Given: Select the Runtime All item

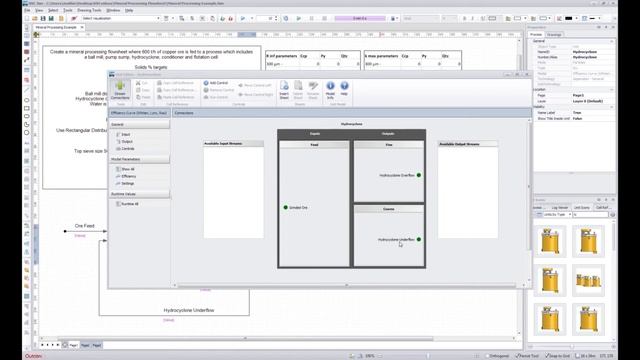Looking at the screenshot, I should coord(127,204).
